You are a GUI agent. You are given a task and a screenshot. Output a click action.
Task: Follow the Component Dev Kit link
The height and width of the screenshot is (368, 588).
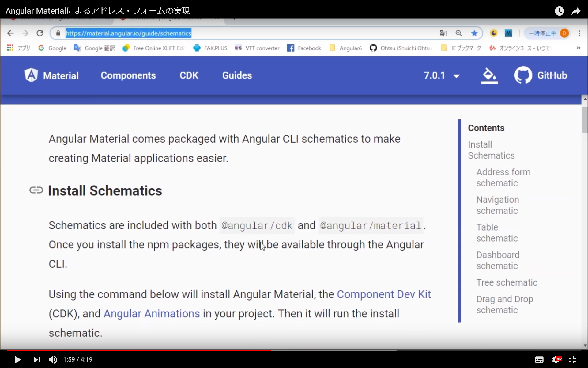[384, 294]
